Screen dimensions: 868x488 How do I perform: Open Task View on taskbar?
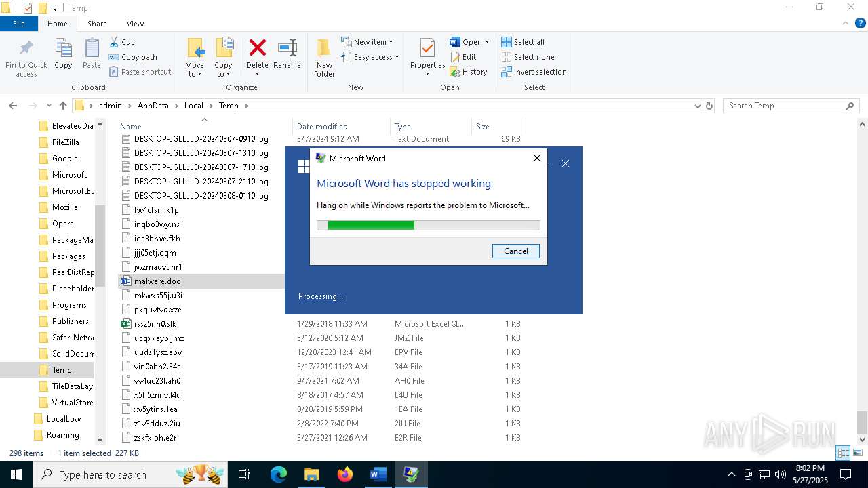tap(244, 474)
